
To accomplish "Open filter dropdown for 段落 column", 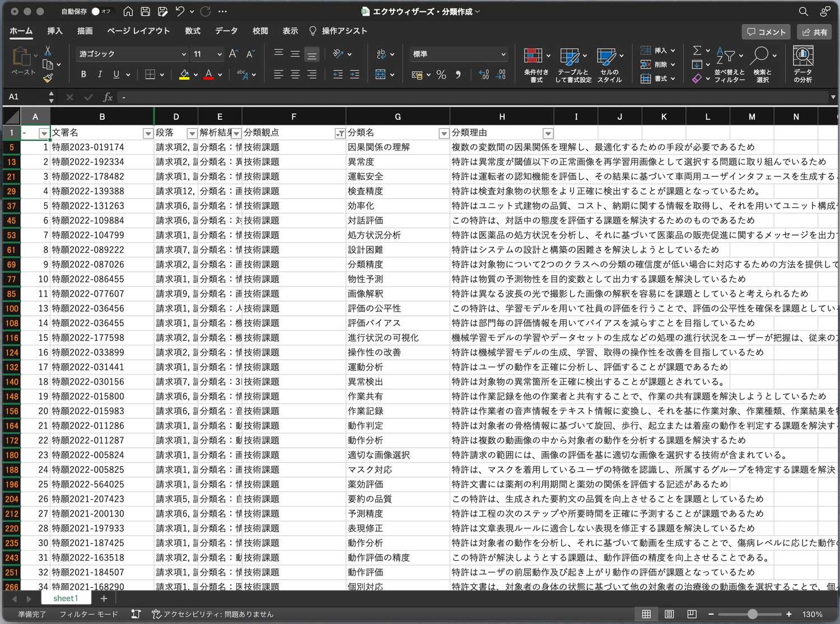I will pyautogui.click(x=192, y=133).
